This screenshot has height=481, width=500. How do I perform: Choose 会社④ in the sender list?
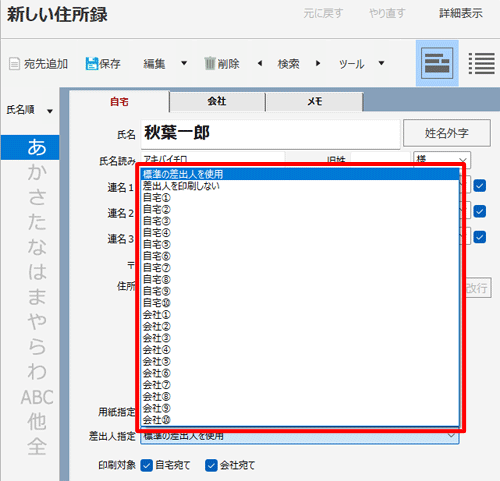[x=300, y=350]
